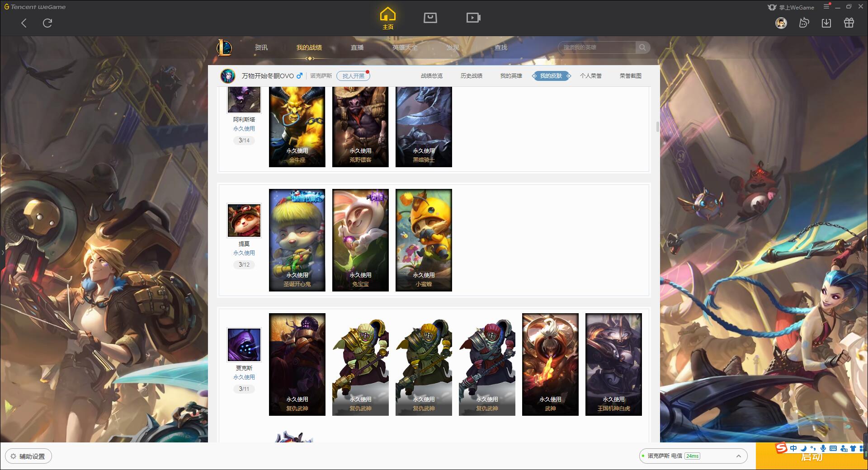Switch to 发现 tab
Screen dimensions: 868x470
tap(453, 47)
